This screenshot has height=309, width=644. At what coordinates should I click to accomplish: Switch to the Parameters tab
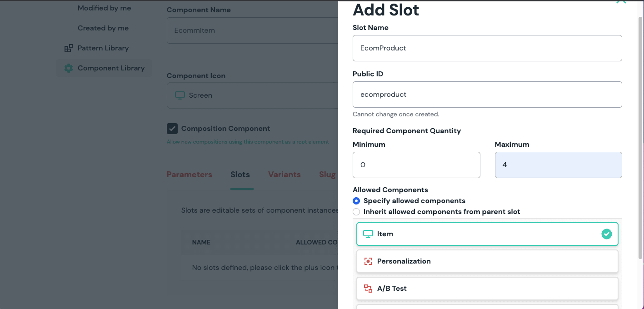pos(190,174)
